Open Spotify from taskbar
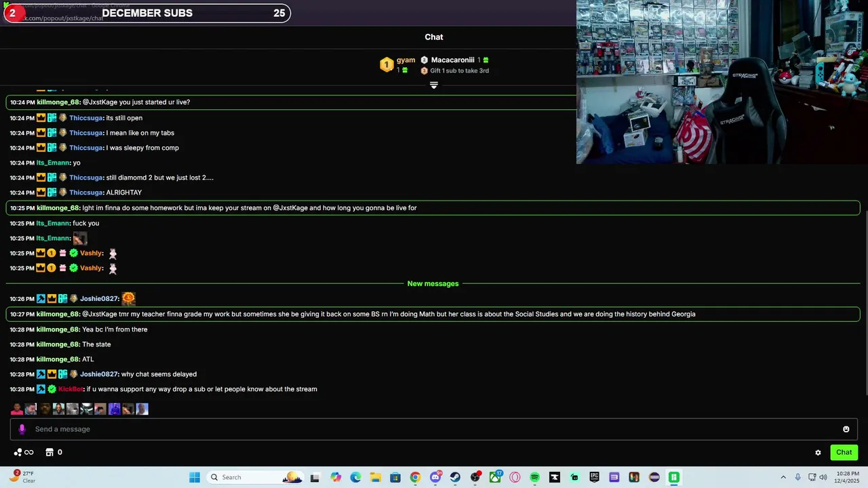868x488 pixels. point(534,477)
